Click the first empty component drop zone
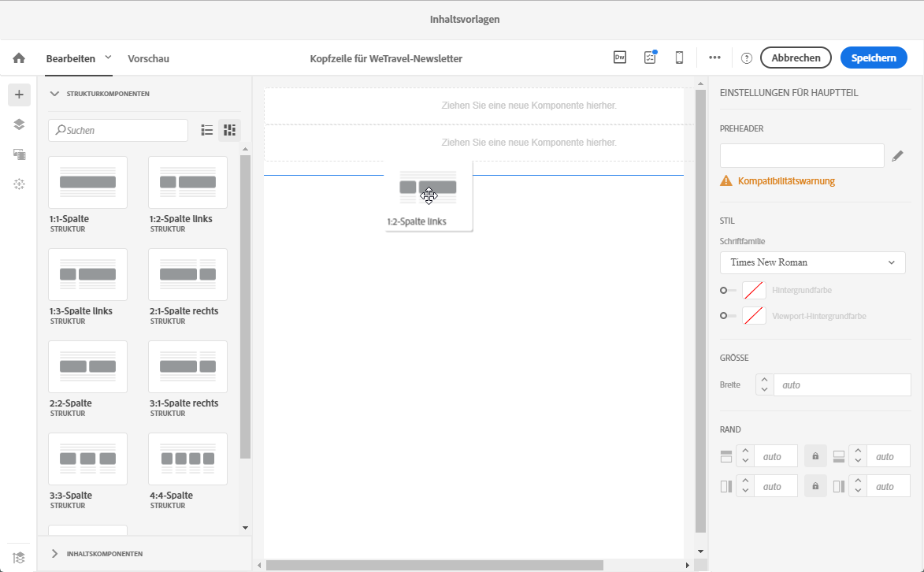This screenshot has height=572, width=924. [x=479, y=106]
